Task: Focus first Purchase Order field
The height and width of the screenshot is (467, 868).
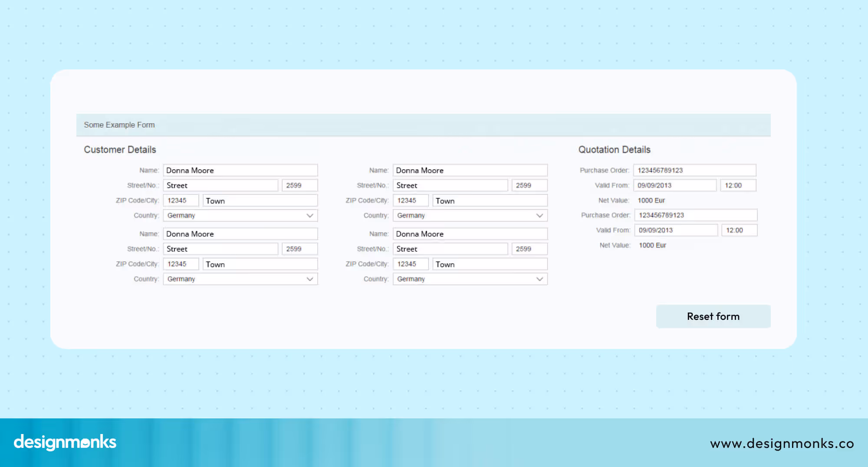Action: click(694, 170)
